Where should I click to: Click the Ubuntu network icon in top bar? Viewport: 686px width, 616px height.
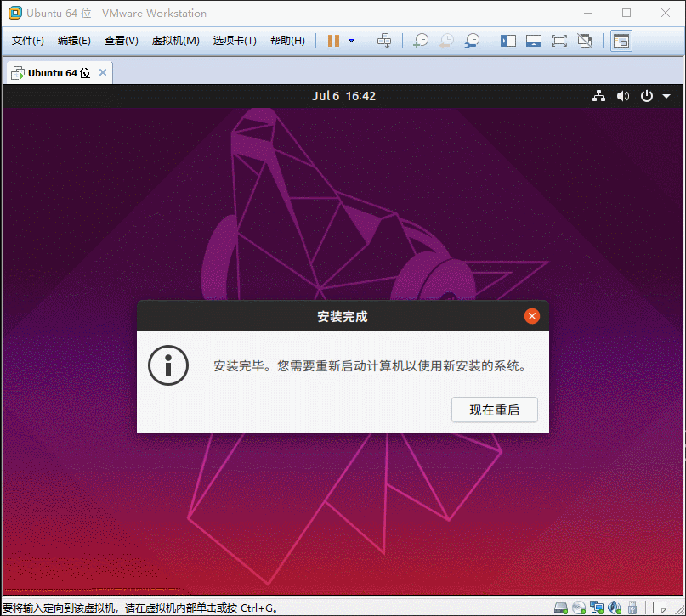click(599, 96)
